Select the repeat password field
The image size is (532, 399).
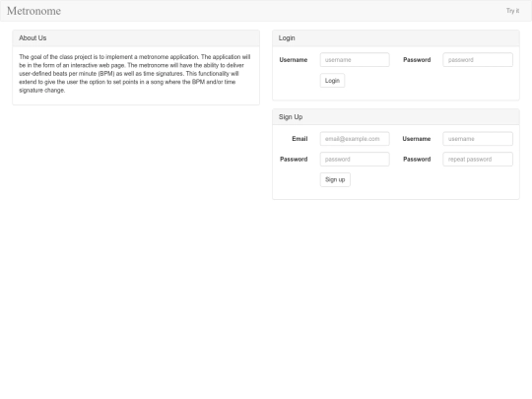click(478, 160)
